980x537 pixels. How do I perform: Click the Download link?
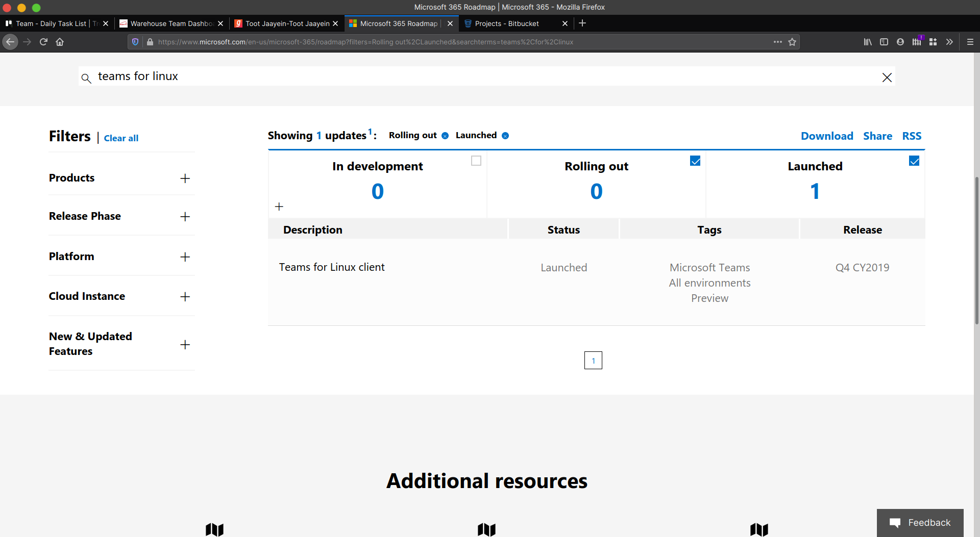click(x=827, y=136)
